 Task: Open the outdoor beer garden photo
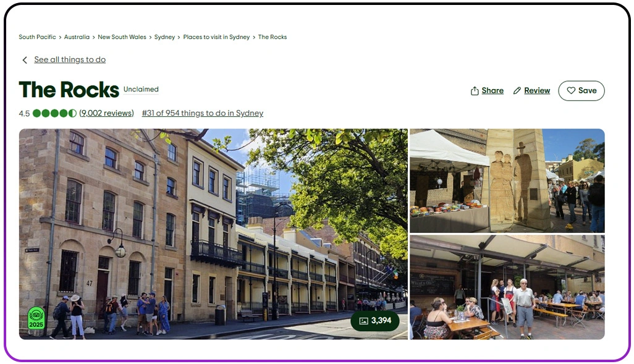coord(507,287)
